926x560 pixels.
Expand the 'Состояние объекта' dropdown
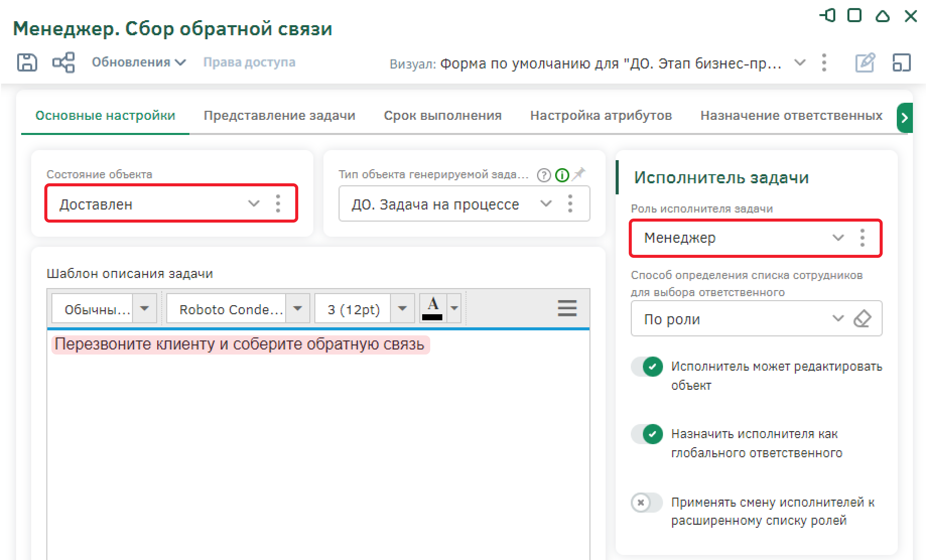coord(253,204)
